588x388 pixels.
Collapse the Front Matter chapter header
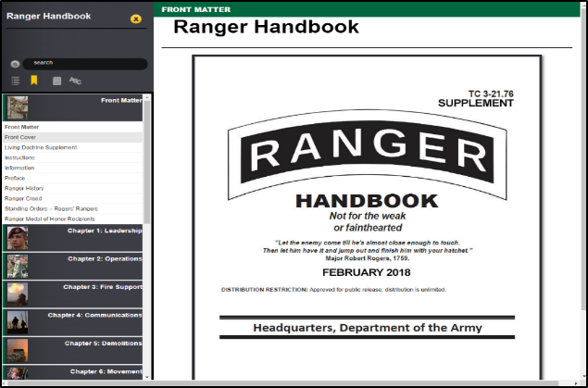(73, 107)
